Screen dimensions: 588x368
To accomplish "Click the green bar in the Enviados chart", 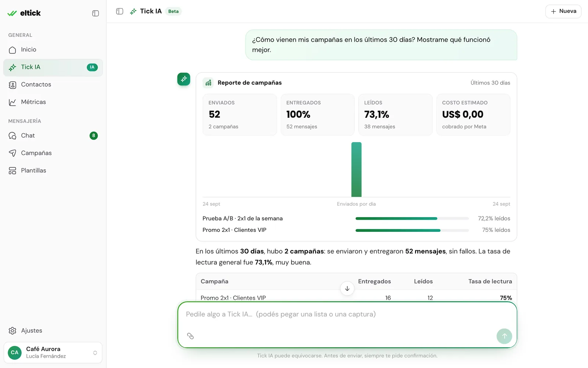I will (x=356, y=170).
